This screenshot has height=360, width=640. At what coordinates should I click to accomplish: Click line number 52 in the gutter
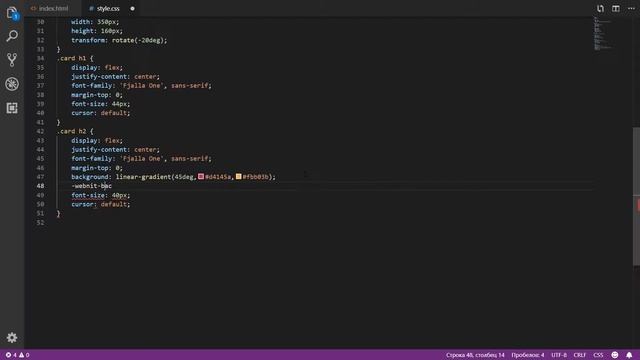(40, 222)
